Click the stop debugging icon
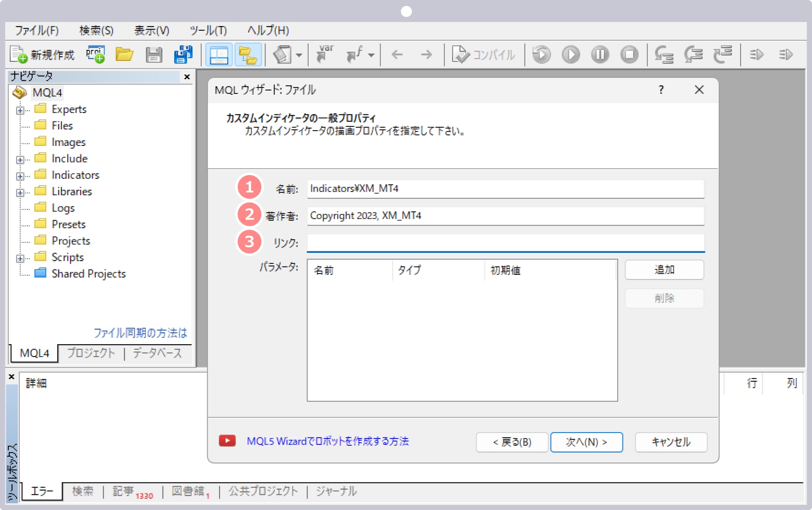Screen dimensions: 812x510 (x=629, y=55)
